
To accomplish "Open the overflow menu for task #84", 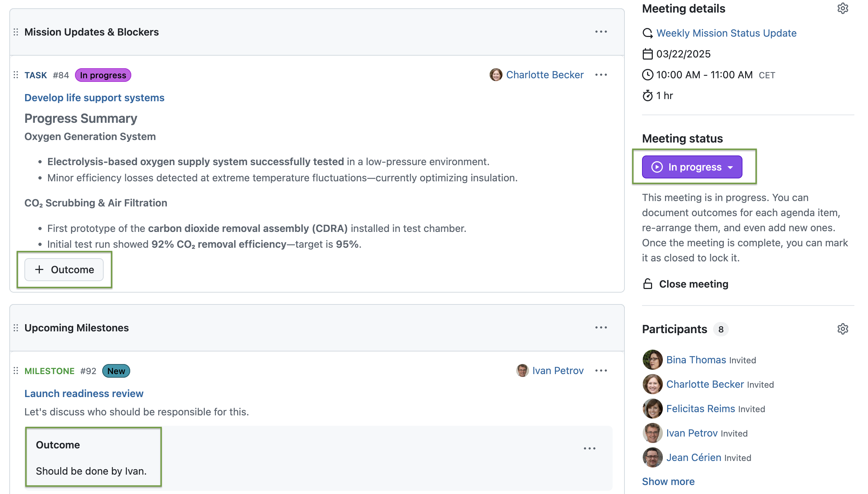I will coord(602,75).
